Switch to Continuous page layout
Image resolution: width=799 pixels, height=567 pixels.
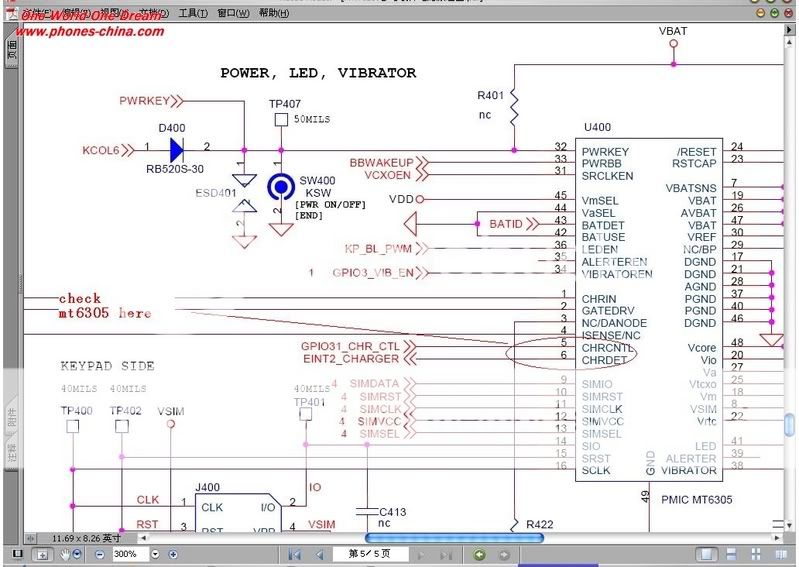[731, 554]
